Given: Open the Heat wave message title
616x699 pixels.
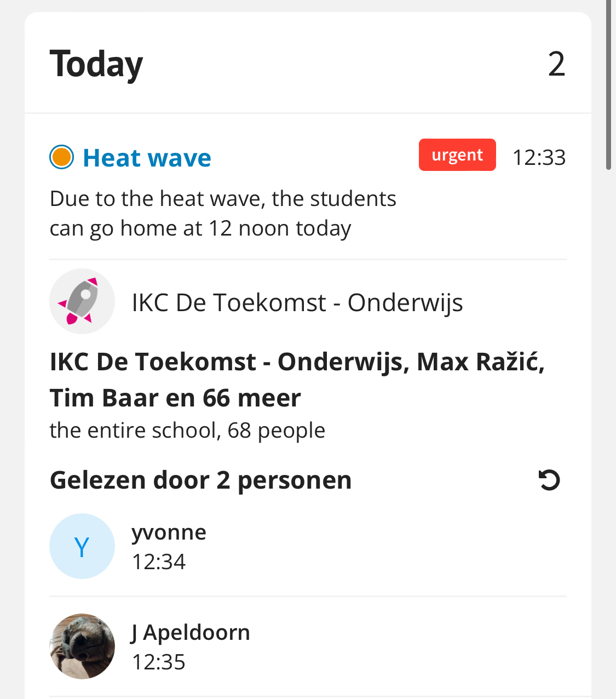Looking at the screenshot, I should point(147,158).
